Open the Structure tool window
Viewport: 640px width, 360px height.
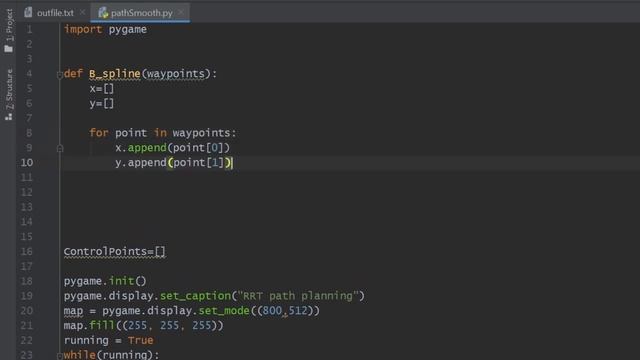pyautogui.click(x=9, y=94)
